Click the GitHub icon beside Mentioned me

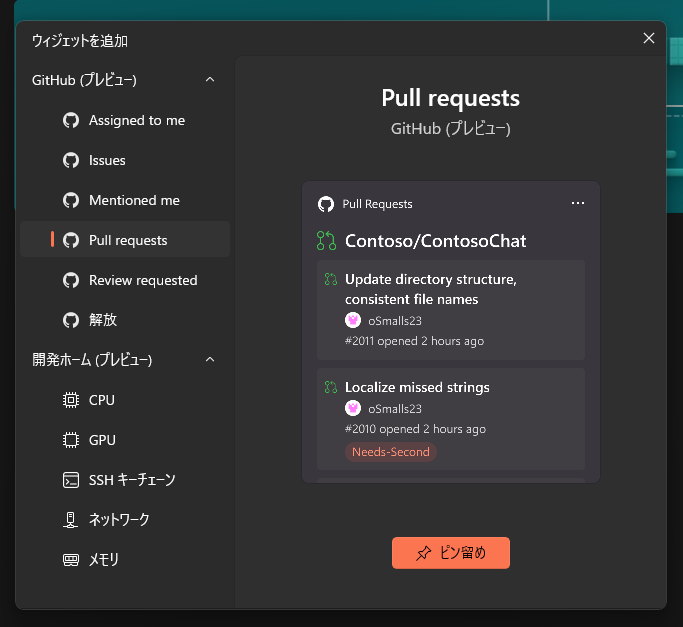point(71,200)
